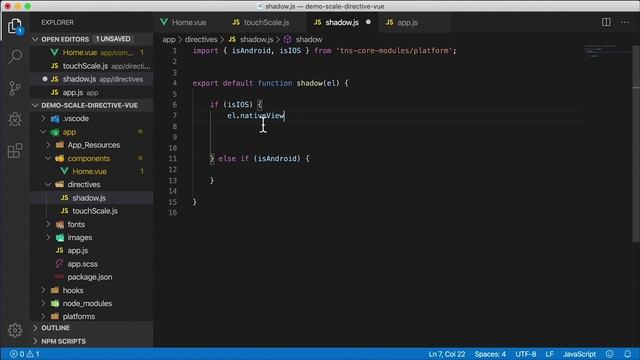Open the Source Control view icon
Image resolution: width=640 pixels, height=360 pixels.
pyautogui.click(x=15, y=88)
